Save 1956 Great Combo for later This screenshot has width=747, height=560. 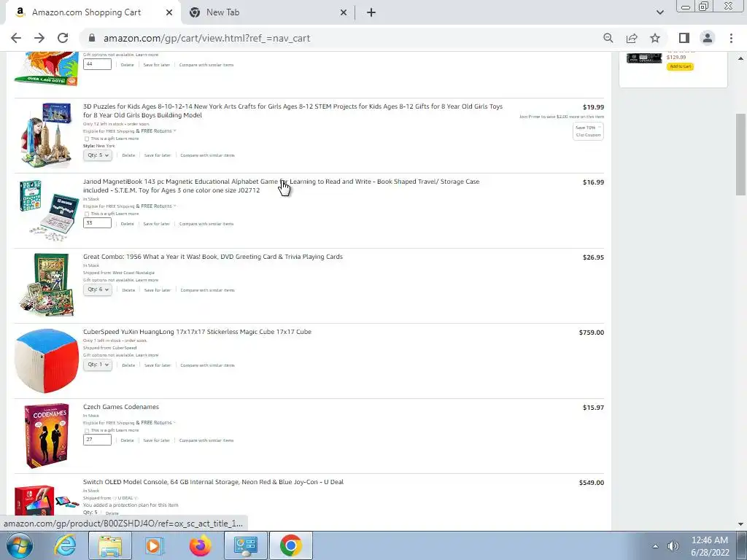[x=158, y=290]
